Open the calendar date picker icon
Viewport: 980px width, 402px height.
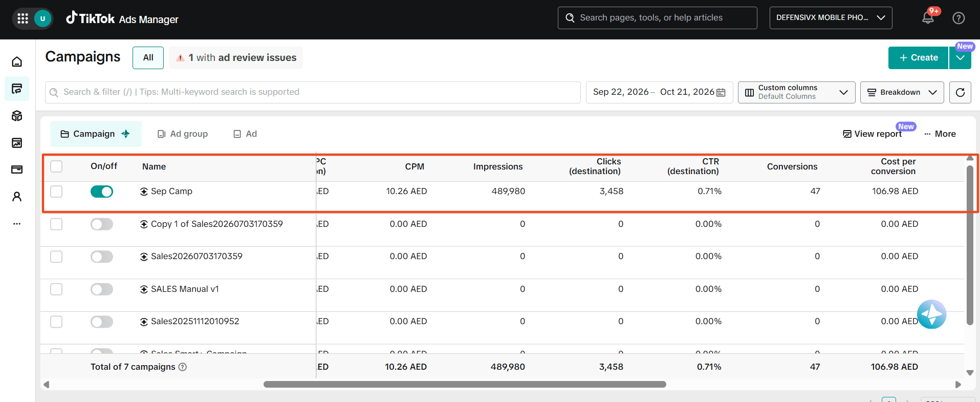pyautogui.click(x=721, y=92)
